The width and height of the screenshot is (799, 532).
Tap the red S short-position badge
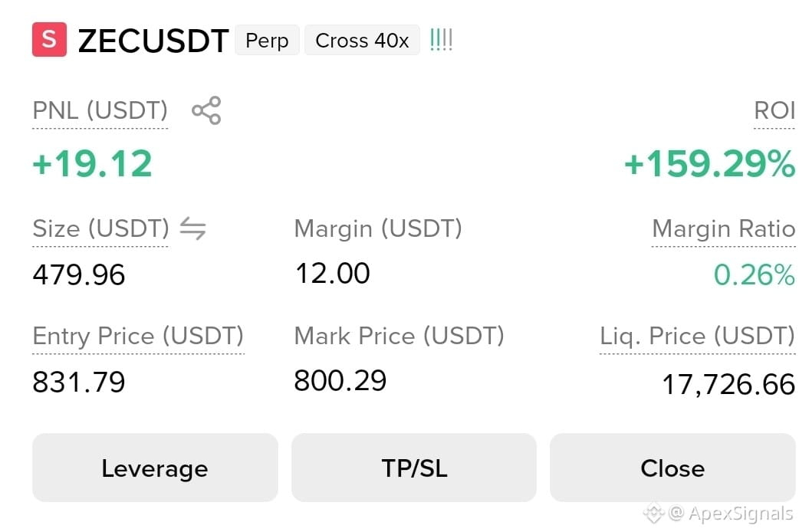(x=49, y=39)
